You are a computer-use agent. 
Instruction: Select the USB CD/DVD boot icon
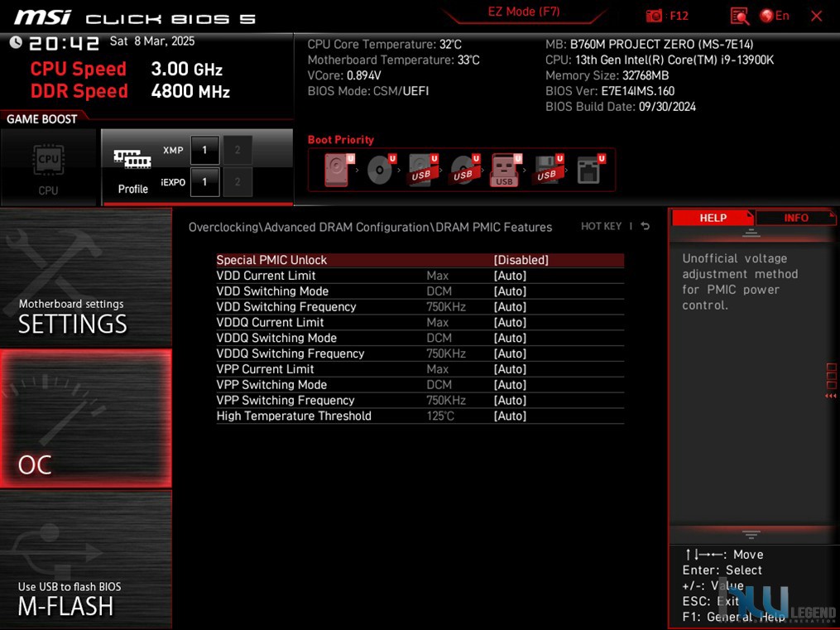[464, 170]
